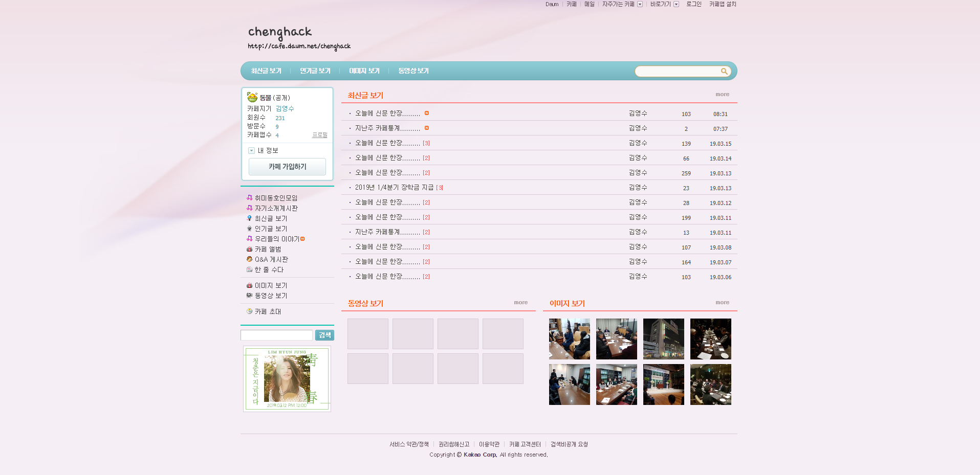Click the 카페 가입하기 button
980x475 pixels.
click(287, 167)
